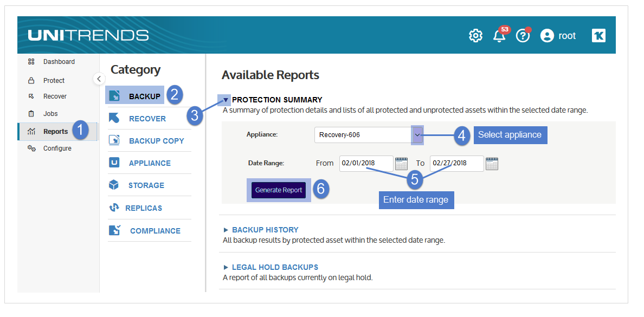
Task: Click the root username label
Action: click(567, 36)
